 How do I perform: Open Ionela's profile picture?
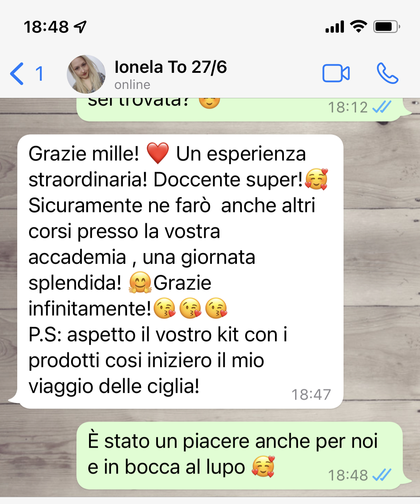point(86,74)
